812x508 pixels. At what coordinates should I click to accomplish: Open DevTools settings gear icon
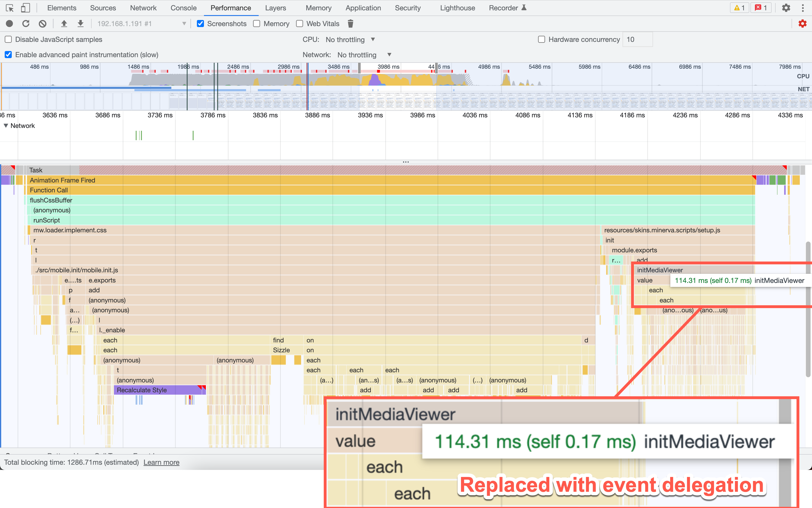pyautogui.click(x=786, y=8)
